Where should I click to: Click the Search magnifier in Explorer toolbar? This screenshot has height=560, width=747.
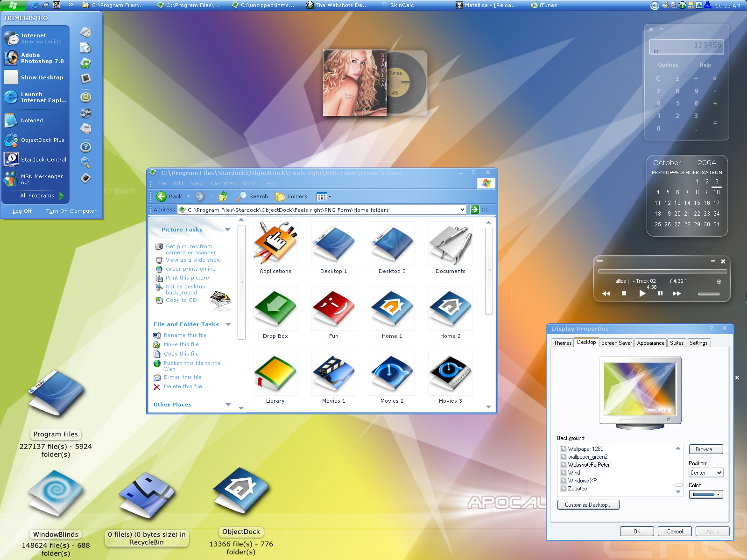point(252,196)
